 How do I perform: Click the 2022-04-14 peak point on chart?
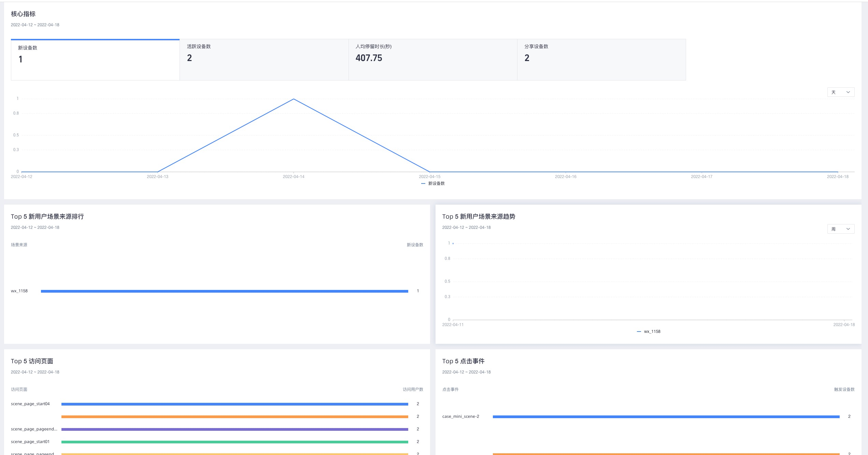[x=294, y=99]
